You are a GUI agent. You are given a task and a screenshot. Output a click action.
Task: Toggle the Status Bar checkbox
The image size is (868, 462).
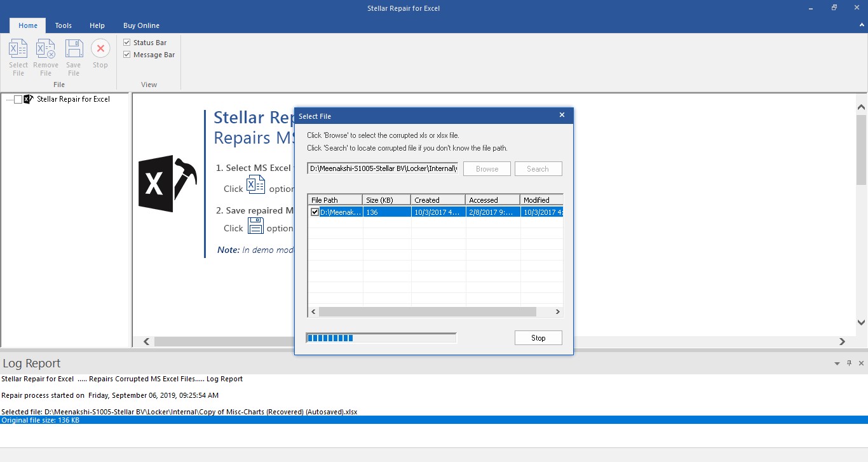pyautogui.click(x=127, y=43)
